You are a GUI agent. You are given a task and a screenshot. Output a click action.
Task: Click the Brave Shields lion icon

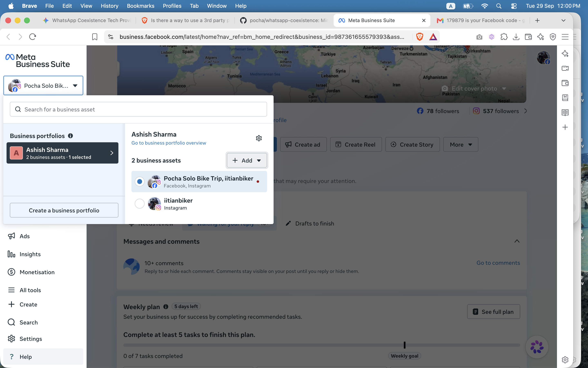pyautogui.click(x=420, y=37)
